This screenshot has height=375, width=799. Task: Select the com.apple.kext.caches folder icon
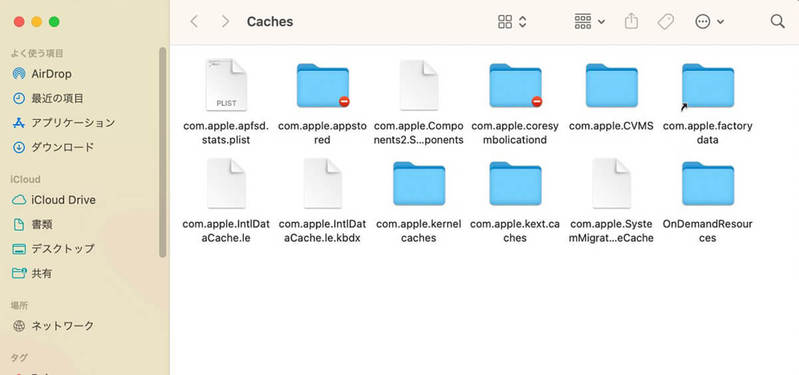coord(515,183)
